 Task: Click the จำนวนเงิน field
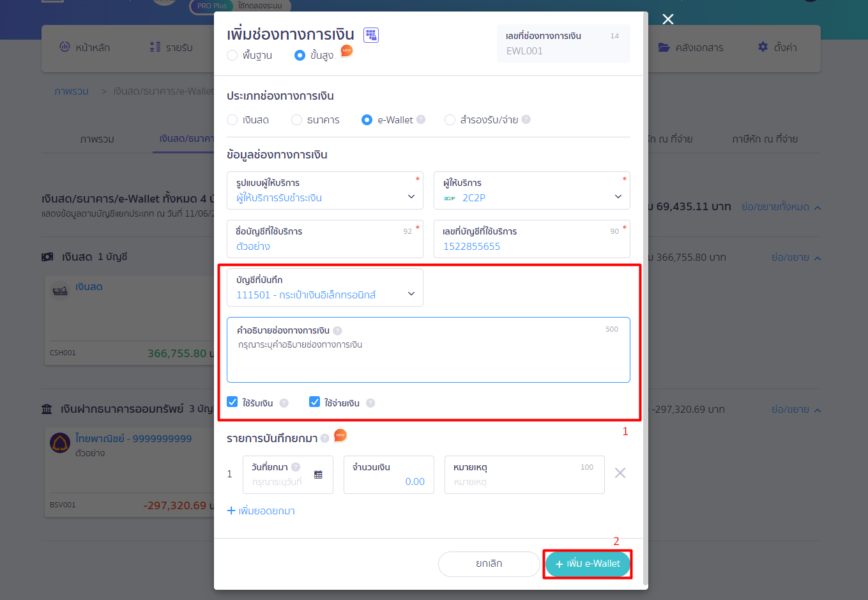(x=389, y=475)
